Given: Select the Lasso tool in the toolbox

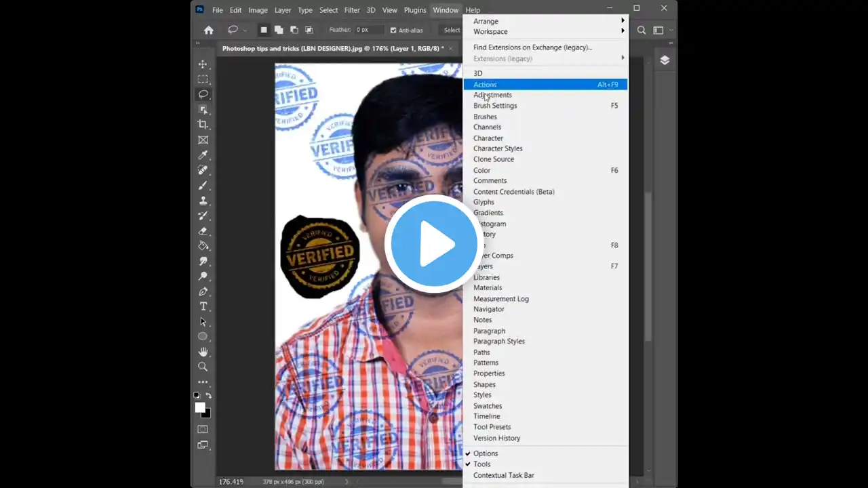Looking at the screenshot, I should (x=203, y=94).
